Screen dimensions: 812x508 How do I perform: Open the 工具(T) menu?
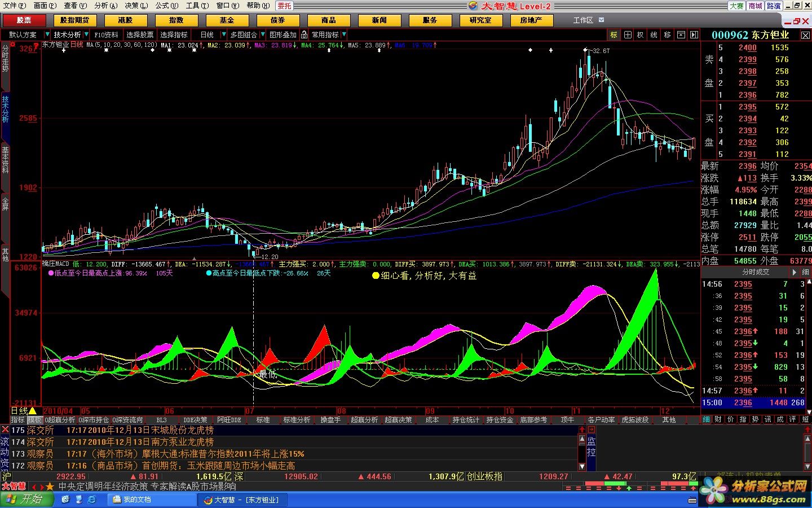[x=197, y=6]
